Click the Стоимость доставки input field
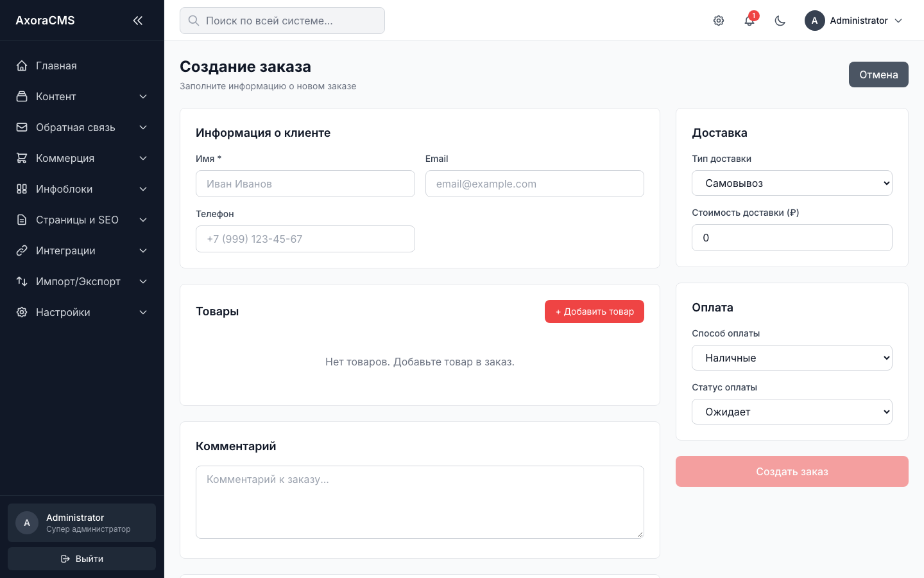Image resolution: width=924 pixels, height=578 pixels. (792, 238)
